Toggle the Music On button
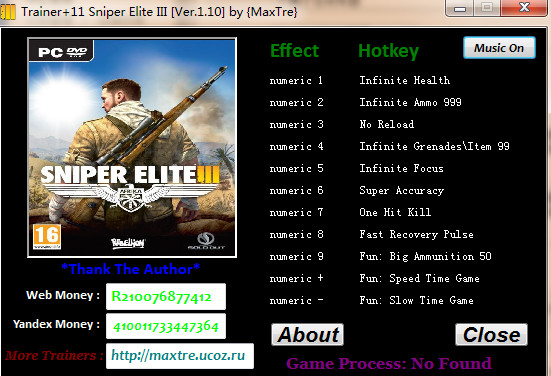 499,48
